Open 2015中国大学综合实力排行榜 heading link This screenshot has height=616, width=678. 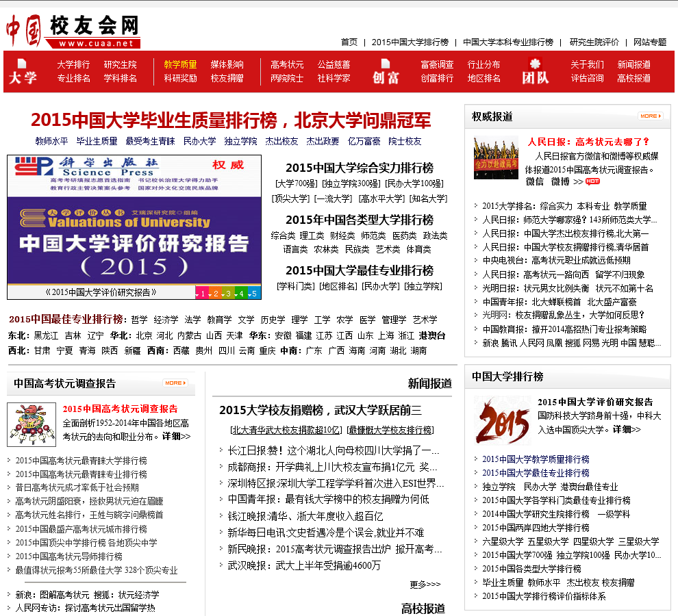360,168
